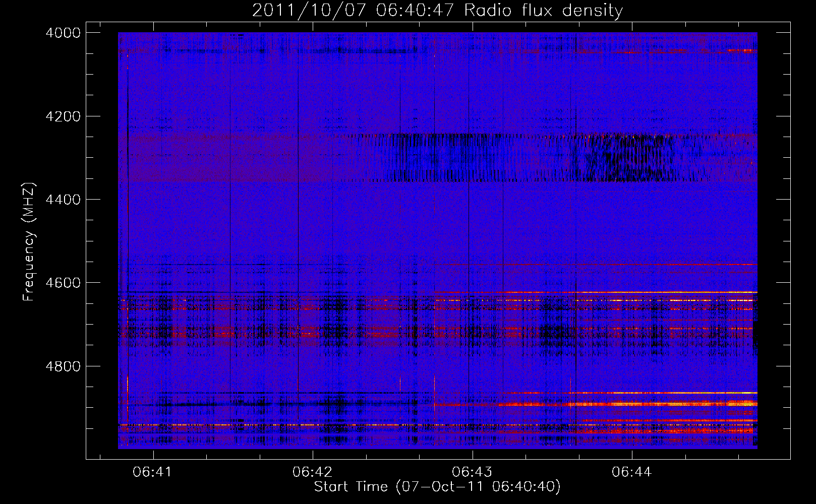The image size is (816, 504).
Task: Click the 4200 frequency tick label
Action: pos(63,116)
